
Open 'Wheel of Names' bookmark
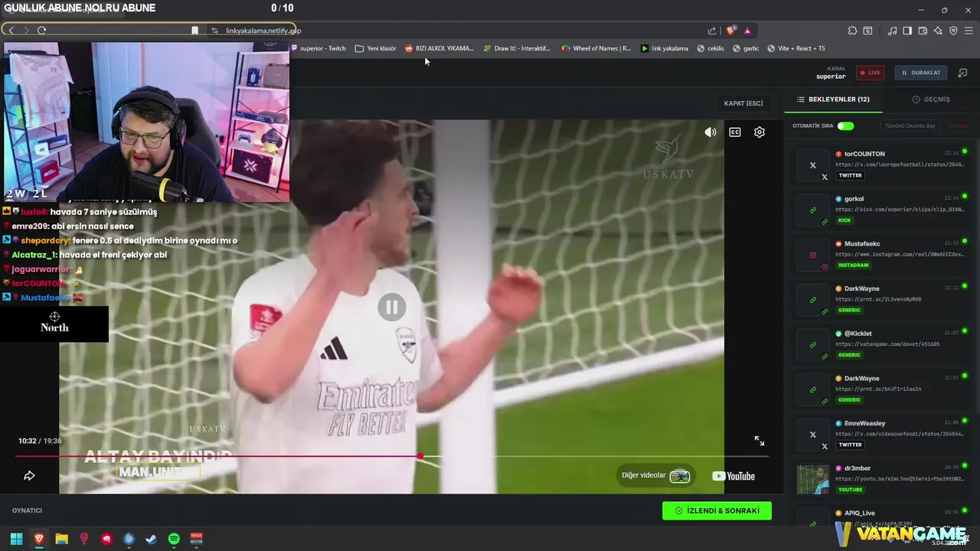click(x=596, y=48)
